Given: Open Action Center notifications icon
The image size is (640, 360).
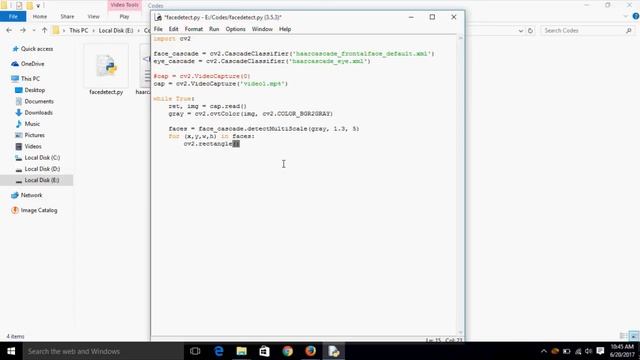Looking at the screenshot, I should [600, 351].
